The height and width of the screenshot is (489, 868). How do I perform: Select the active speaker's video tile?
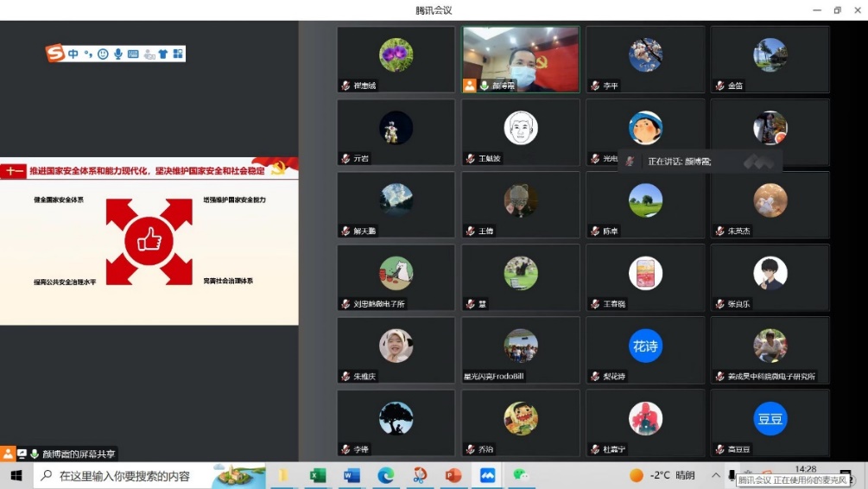[520, 59]
